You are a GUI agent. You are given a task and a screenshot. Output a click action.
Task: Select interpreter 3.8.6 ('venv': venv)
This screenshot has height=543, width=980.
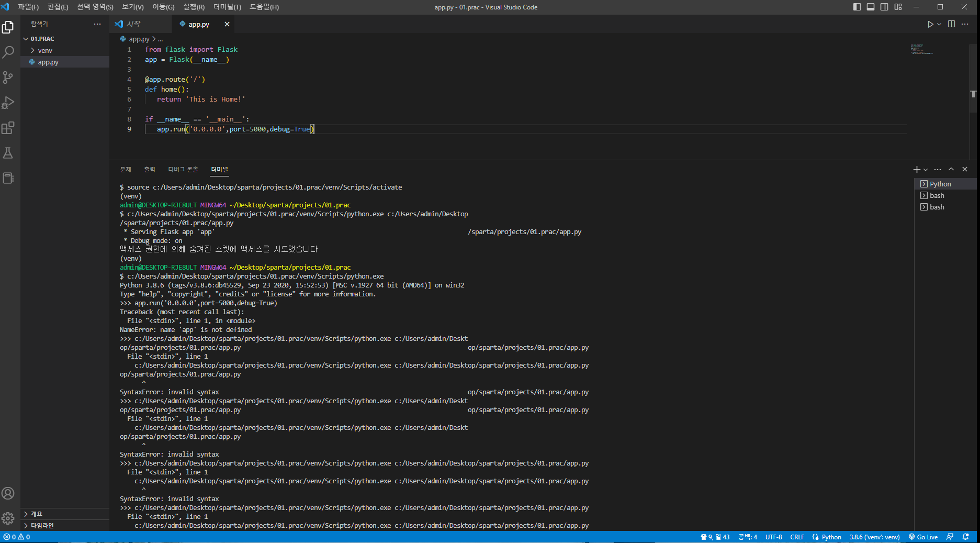click(875, 537)
